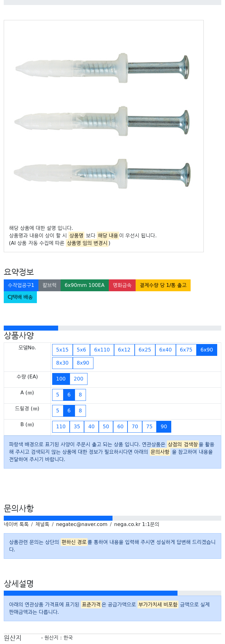Open the 네이버 톡톡 inquiry link

click(x=16, y=524)
